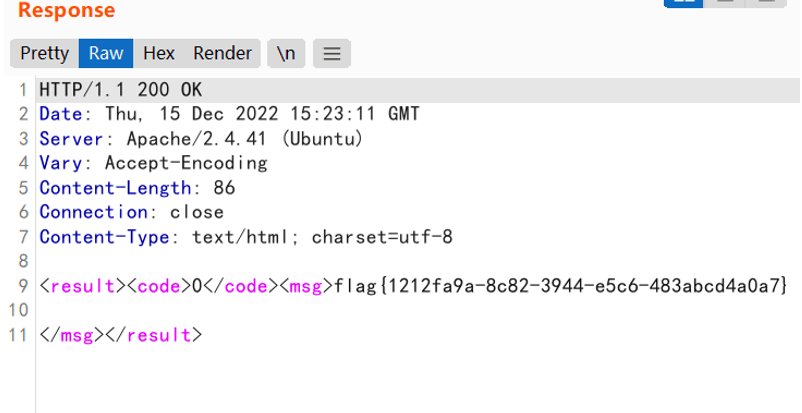Open the Hex view tab
This screenshot has height=413, width=802.
pos(159,53)
